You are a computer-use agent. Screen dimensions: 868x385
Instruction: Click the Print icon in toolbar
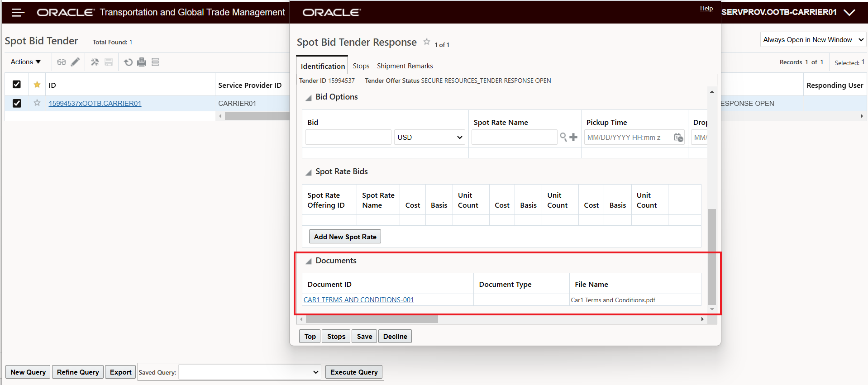coord(142,62)
